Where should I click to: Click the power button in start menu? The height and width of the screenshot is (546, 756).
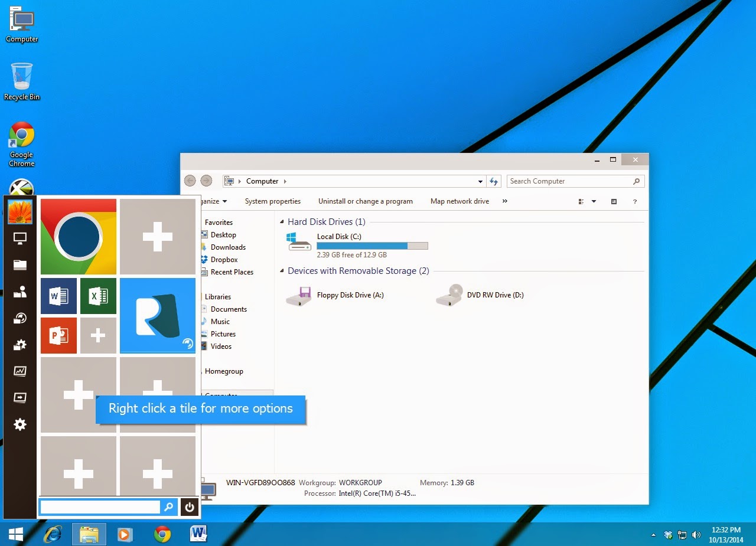(189, 507)
